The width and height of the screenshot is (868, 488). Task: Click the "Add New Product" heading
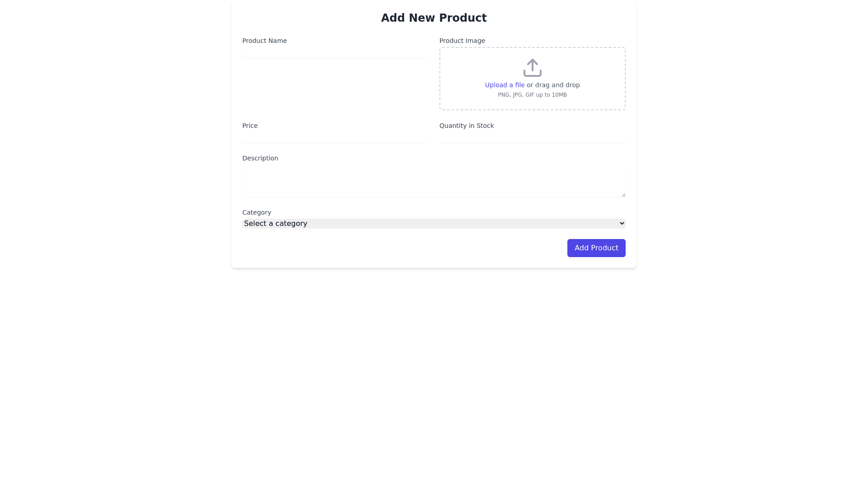434,18
